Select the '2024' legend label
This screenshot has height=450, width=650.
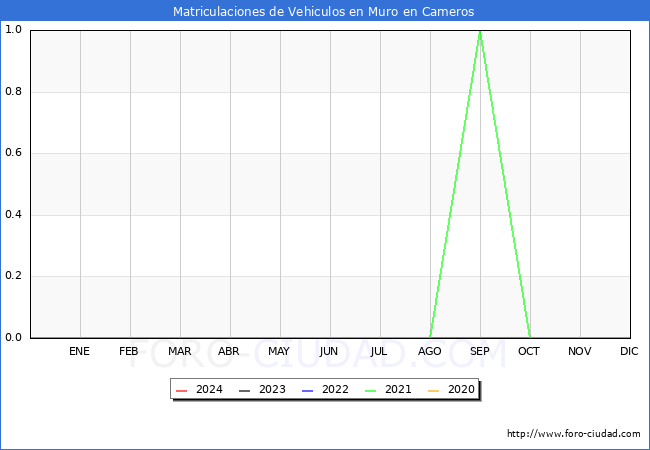pos(209,390)
